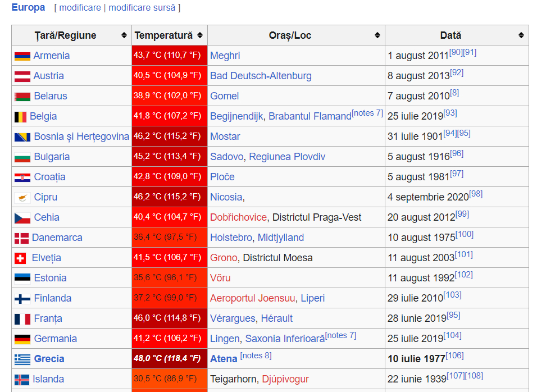
Task: Click the Grecia flag icon
Action: pyautogui.click(x=22, y=359)
